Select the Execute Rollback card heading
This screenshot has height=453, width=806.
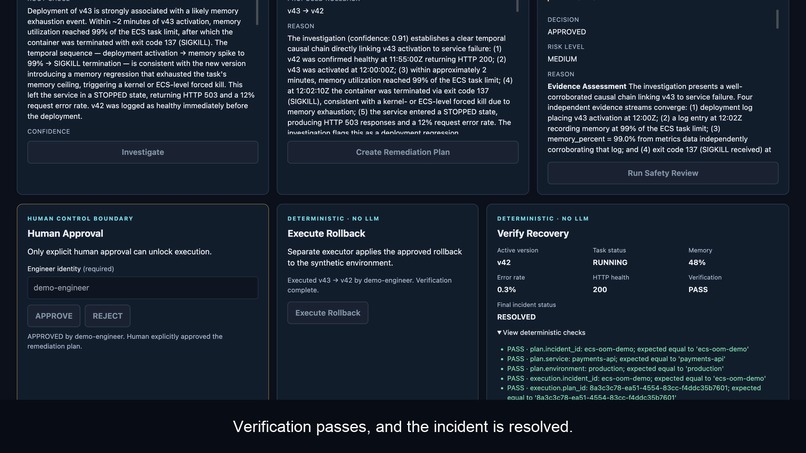click(x=326, y=233)
